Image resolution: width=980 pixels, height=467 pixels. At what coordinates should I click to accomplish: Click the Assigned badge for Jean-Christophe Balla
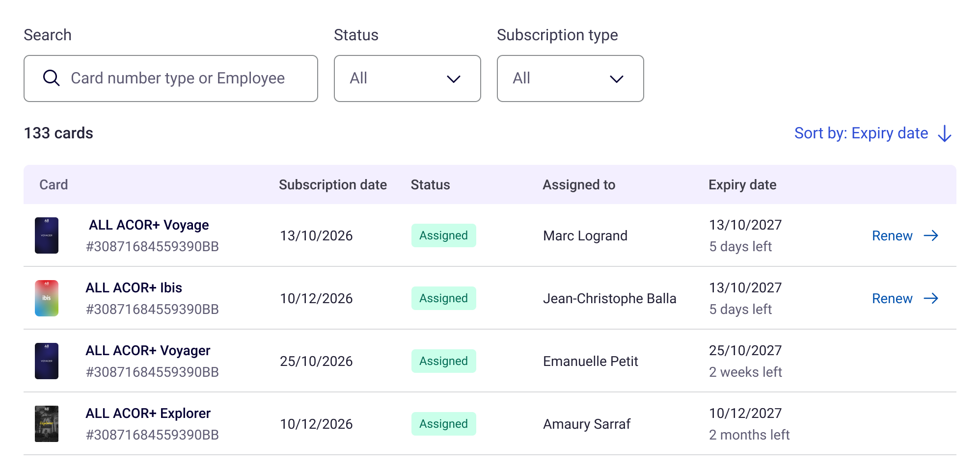click(444, 298)
